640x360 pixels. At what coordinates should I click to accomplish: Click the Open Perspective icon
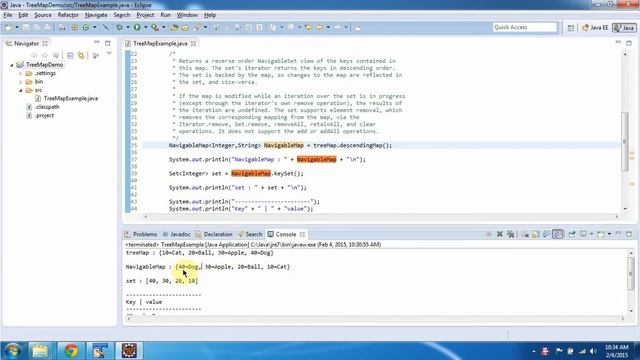pyautogui.click(x=571, y=28)
